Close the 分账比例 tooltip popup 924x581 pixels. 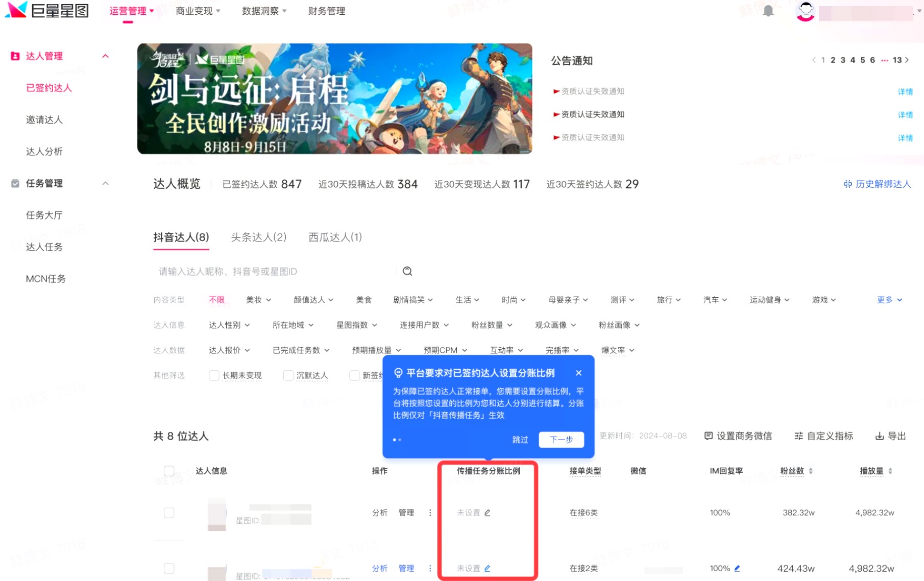point(578,373)
